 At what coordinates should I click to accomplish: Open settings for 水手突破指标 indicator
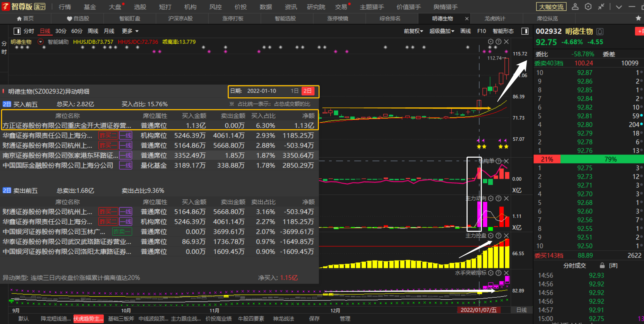490,273
